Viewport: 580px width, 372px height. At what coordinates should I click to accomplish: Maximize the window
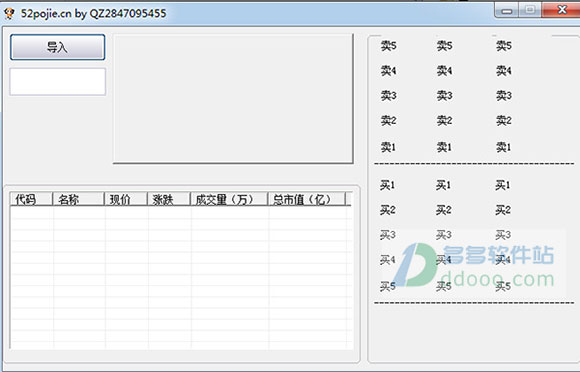pyautogui.click(x=530, y=10)
